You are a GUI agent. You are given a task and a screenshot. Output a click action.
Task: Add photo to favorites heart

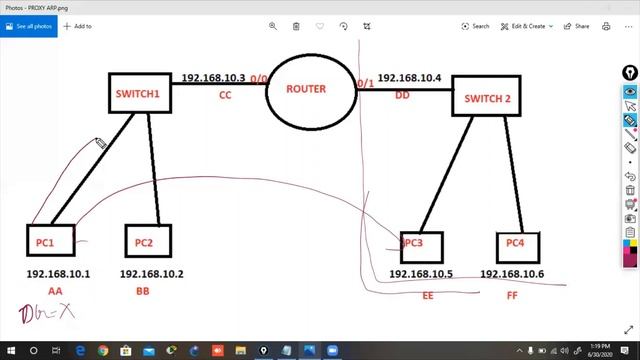(x=320, y=26)
